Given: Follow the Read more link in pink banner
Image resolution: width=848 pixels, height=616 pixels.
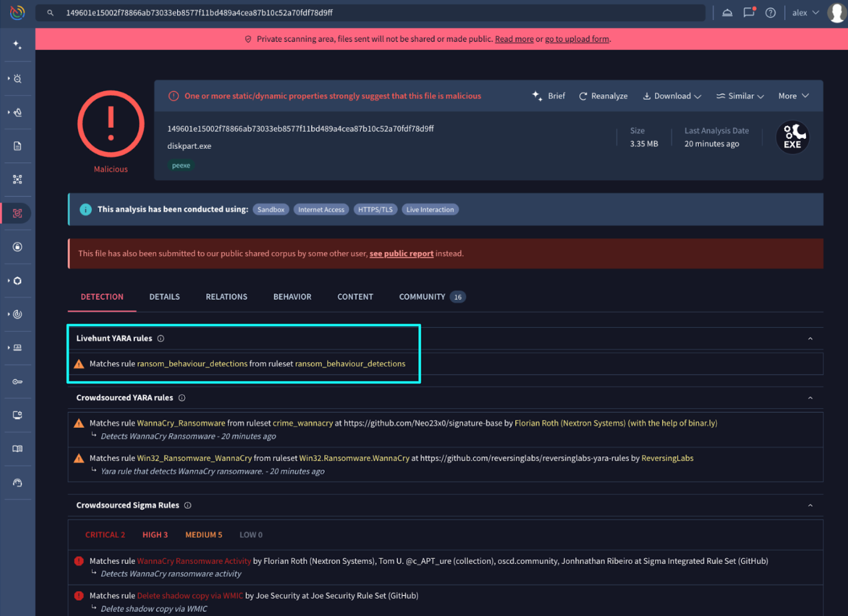Looking at the screenshot, I should (x=514, y=39).
